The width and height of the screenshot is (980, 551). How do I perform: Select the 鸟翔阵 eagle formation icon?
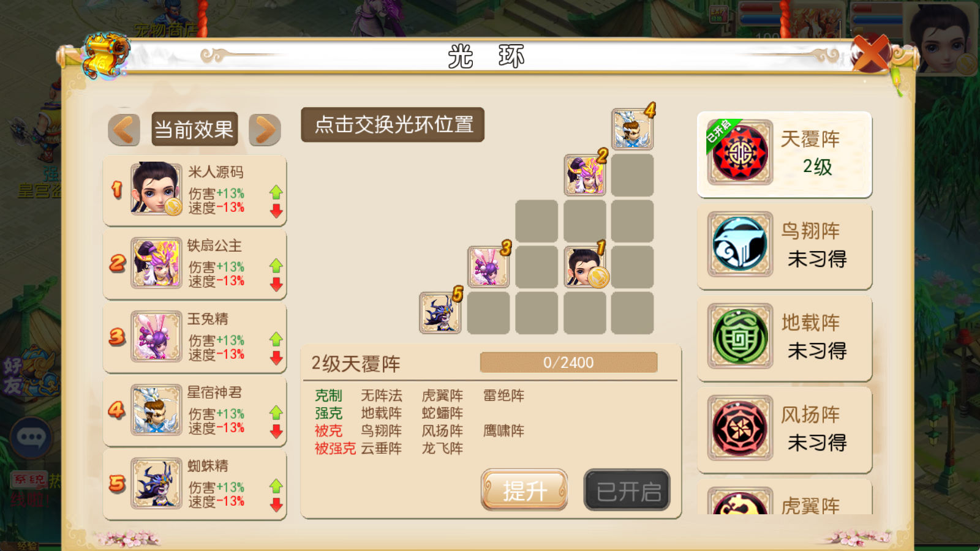740,244
